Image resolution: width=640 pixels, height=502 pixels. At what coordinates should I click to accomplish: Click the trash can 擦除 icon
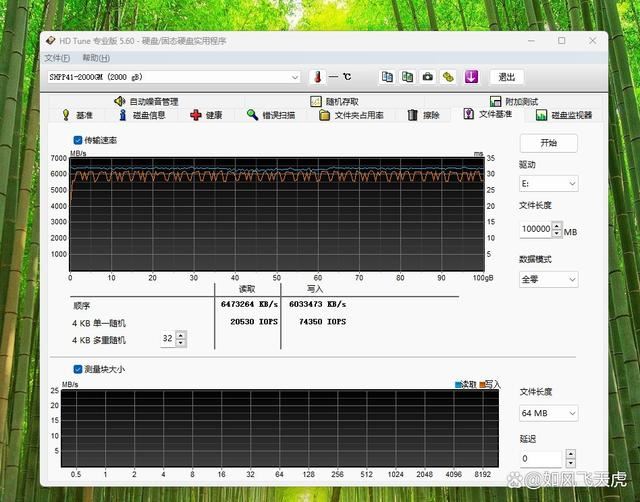pyautogui.click(x=413, y=115)
